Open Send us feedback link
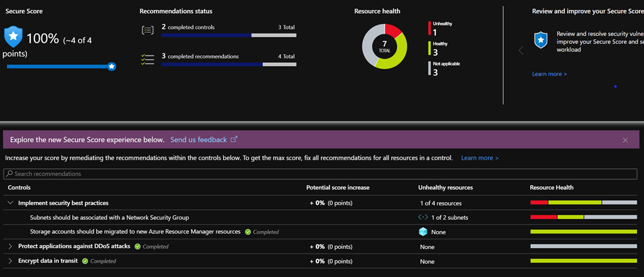The image size is (644, 277). (197, 139)
